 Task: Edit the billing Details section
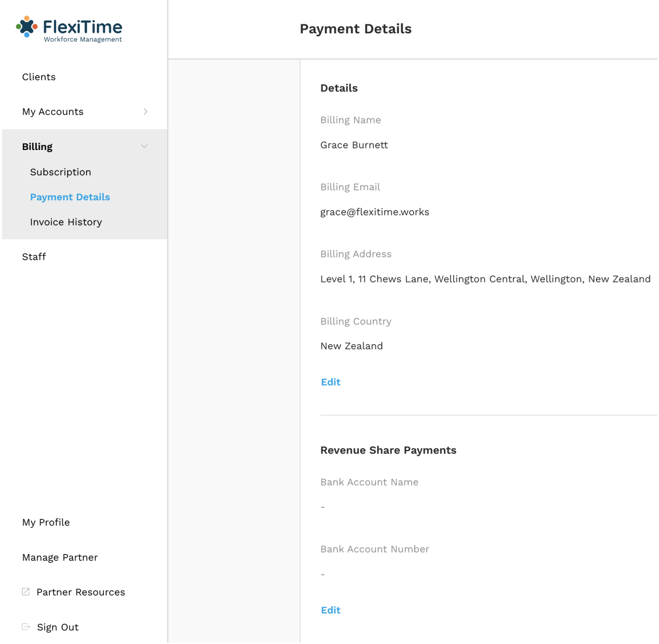pyautogui.click(x=331, y=382)
